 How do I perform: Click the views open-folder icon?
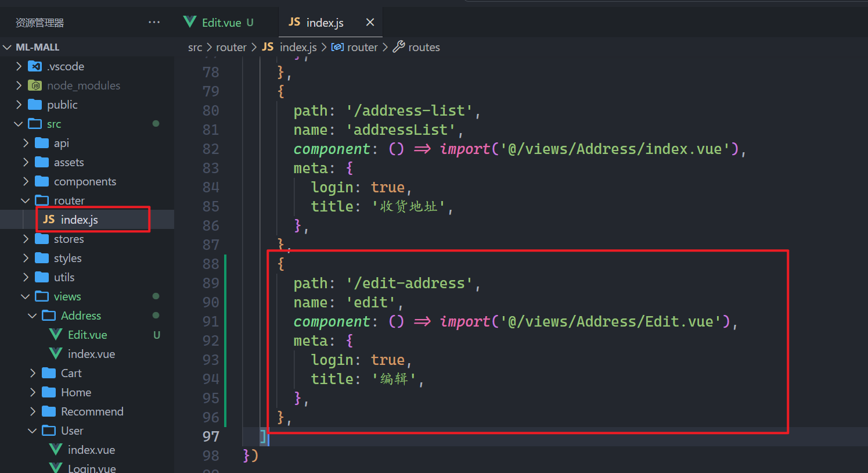click(x=42, y=296)
